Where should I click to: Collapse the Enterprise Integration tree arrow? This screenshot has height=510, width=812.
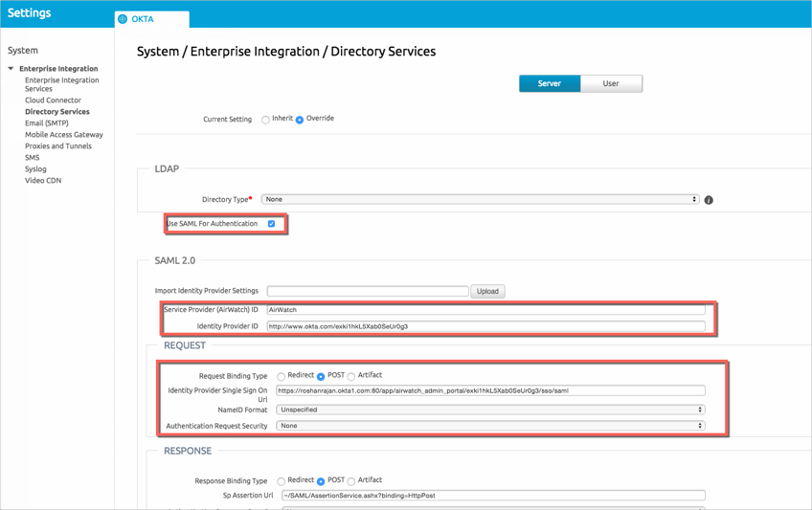coord(11,69)
